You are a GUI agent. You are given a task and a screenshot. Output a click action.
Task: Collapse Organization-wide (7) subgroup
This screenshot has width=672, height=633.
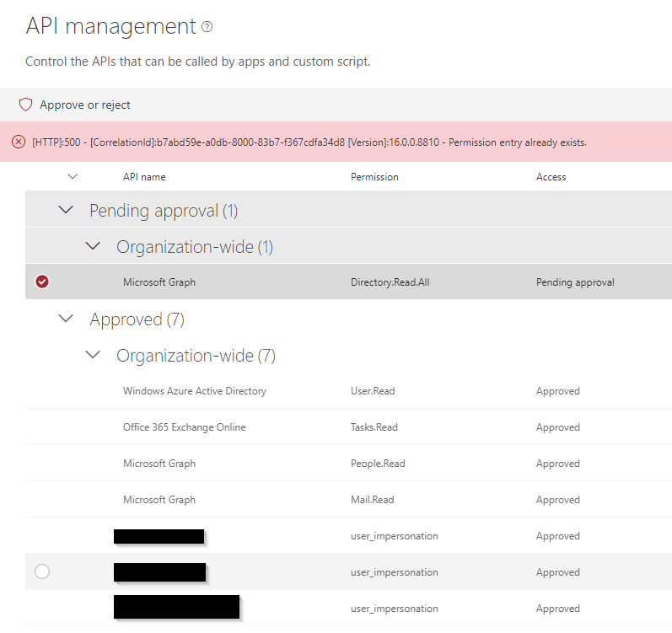[x=93, y=355]
